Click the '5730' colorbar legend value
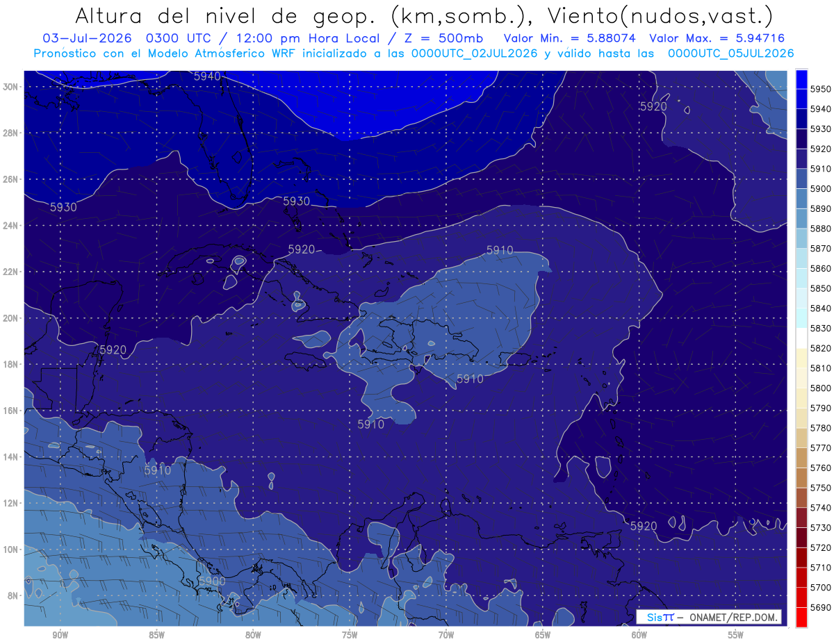834x644 pixels. (x=821, y=528)
